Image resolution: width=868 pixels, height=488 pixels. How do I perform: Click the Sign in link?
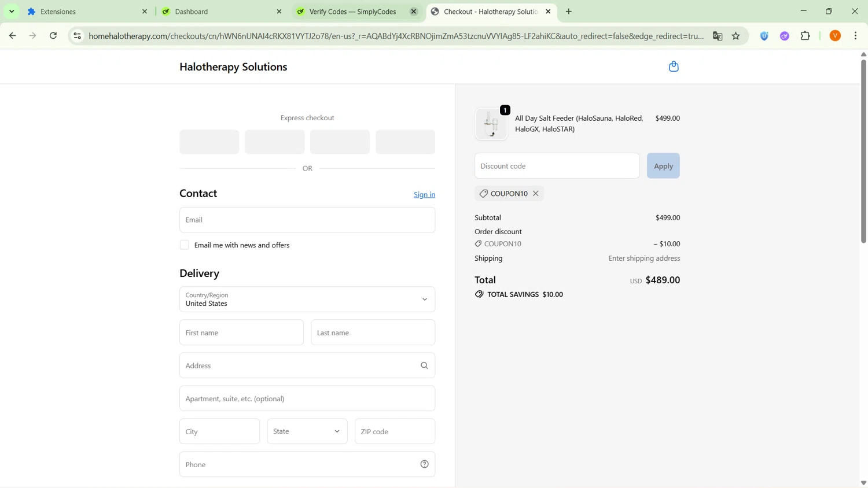pyautogui.click(x=424, y=195)
